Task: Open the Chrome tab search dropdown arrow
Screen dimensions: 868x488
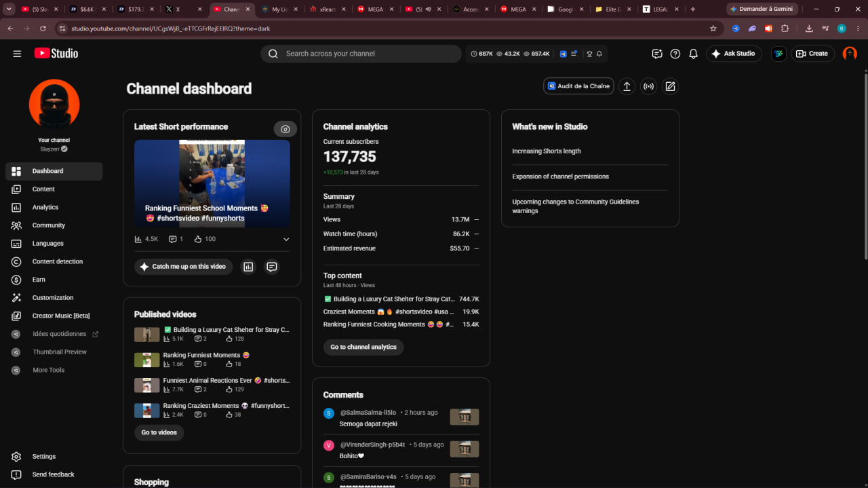Action: [9, 10]
